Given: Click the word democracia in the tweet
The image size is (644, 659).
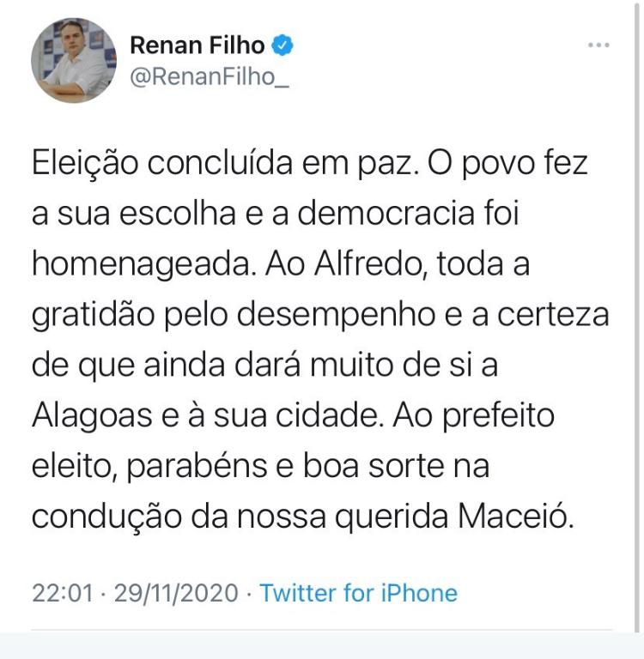Looking at the screenshot, I should pyautogui.click(x=386, y=214).
